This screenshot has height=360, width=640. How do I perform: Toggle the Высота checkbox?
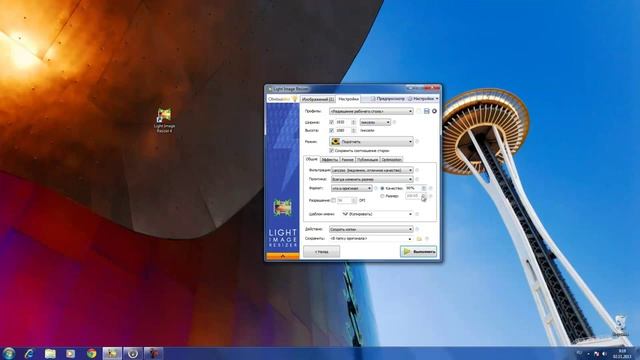point(331,131)
